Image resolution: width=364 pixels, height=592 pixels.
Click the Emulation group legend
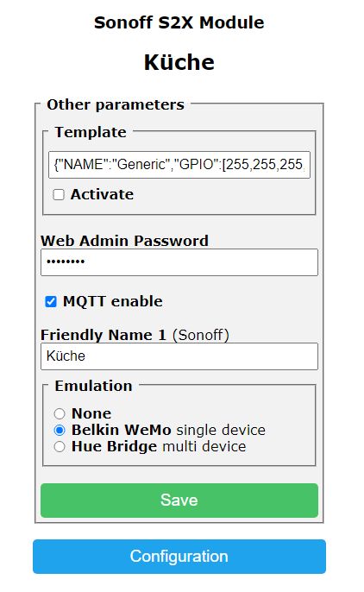click(x=93, y=386)
